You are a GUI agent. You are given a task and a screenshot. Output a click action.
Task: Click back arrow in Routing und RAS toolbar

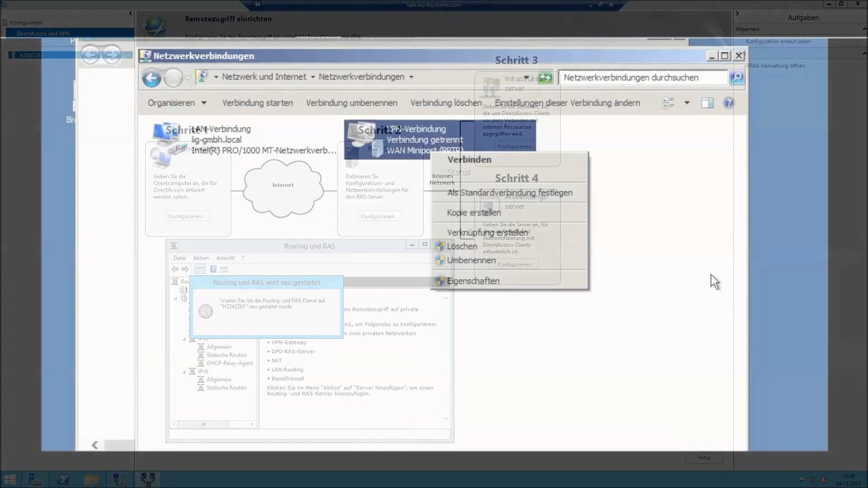pos(175,269)
